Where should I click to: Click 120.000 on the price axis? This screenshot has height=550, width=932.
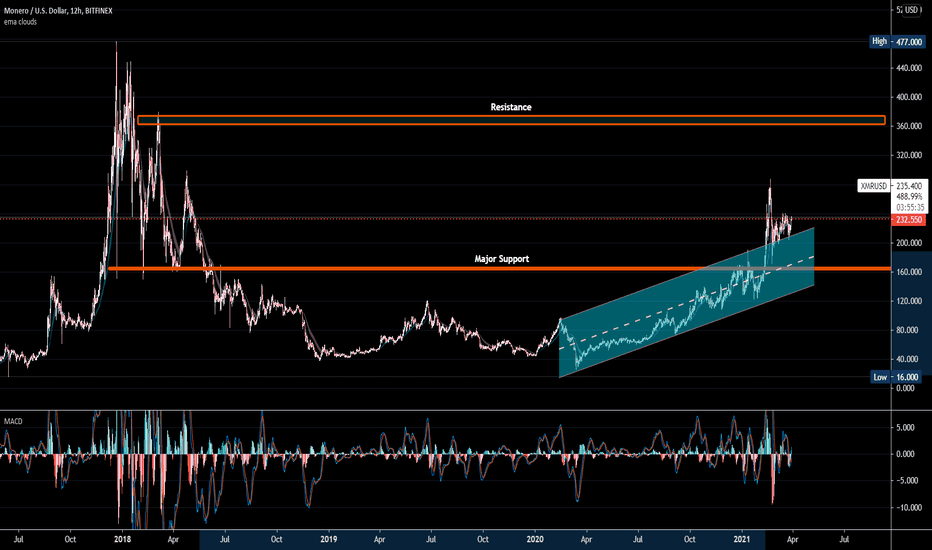coord(909,301)
